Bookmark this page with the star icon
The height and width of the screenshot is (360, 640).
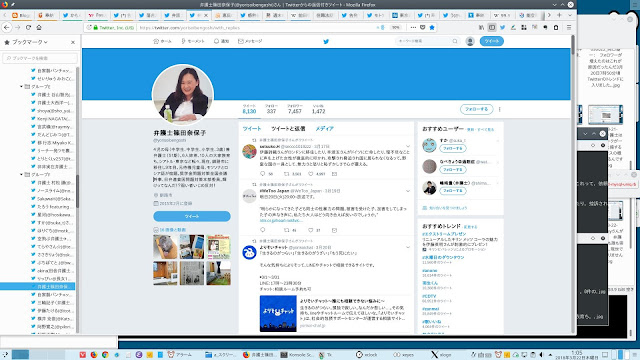coord(432,27)
